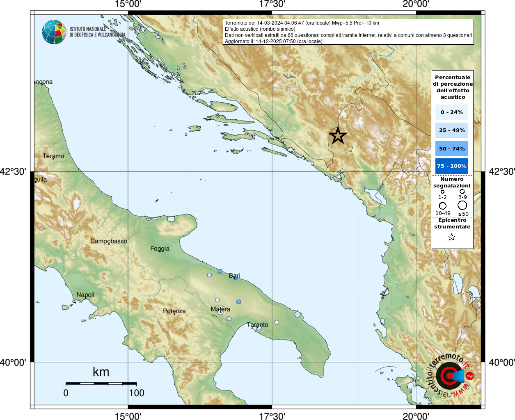This screenshot has height=420, width=515.
Task: Click the report circle at Taranto
Action: click(259, 327)
